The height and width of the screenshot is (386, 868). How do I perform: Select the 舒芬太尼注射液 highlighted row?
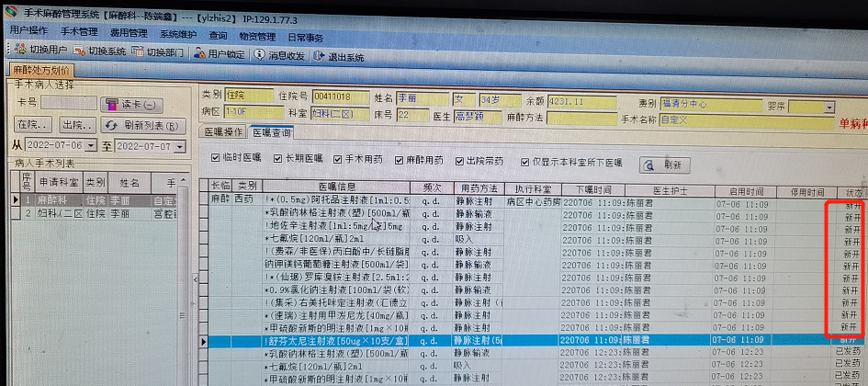coord(532,340)
